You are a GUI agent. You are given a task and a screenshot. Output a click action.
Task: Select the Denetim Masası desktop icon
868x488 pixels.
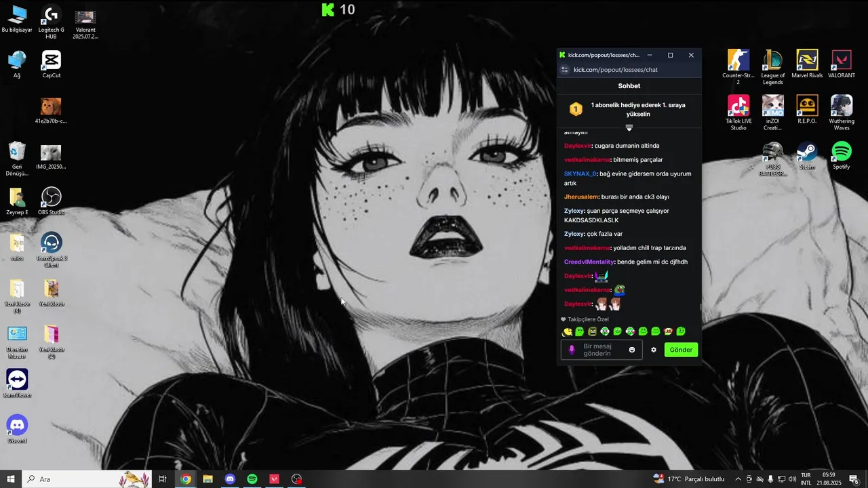17,342
